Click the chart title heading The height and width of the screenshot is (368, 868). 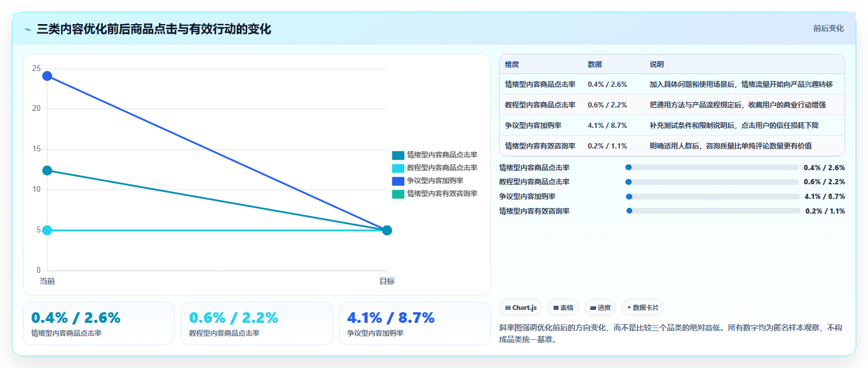154,29
